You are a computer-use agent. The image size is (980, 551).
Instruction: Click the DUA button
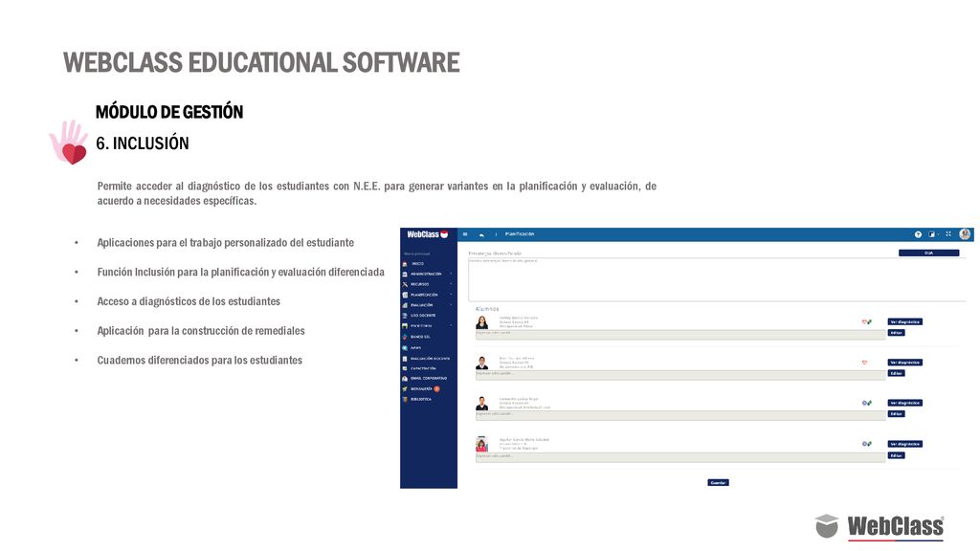point(928,253)
